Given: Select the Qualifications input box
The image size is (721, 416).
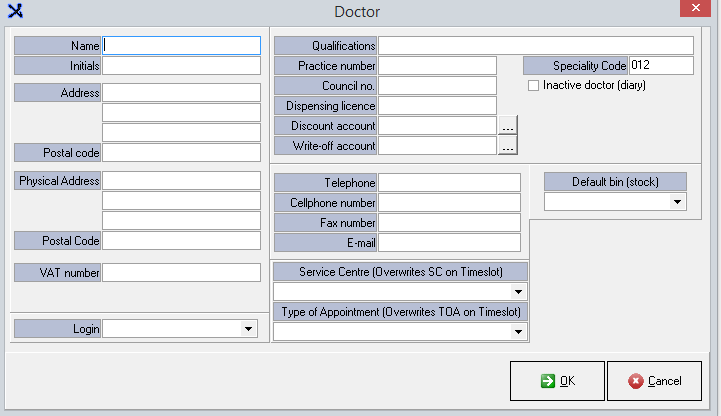Looking at the screenshot, I should click(535, 45).
